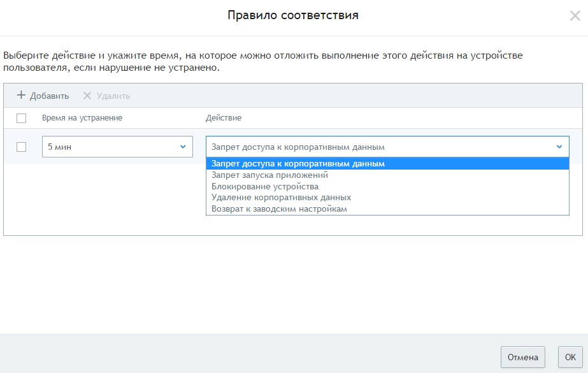
Task: Select the highlighted Запрет доступа к корпоративным данным option
Action: click(298, 164)
